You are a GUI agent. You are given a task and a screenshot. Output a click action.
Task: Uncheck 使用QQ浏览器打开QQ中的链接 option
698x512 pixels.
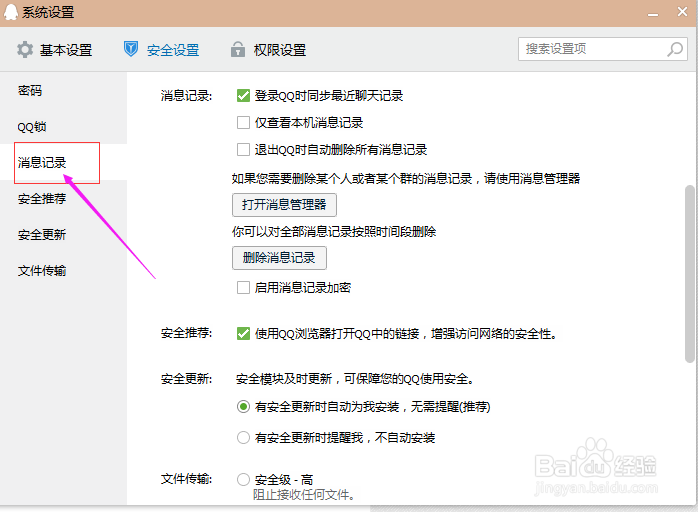[x=243, y=333]
